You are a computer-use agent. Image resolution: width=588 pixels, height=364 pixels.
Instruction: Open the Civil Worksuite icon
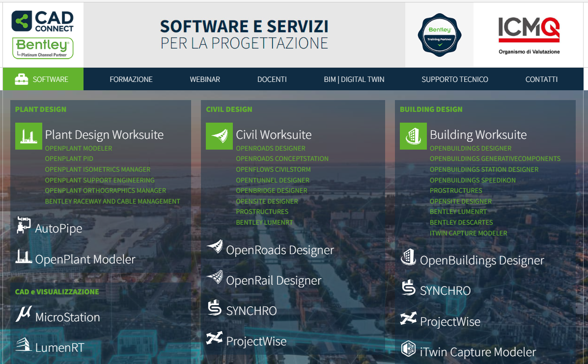tap(219, 135)
